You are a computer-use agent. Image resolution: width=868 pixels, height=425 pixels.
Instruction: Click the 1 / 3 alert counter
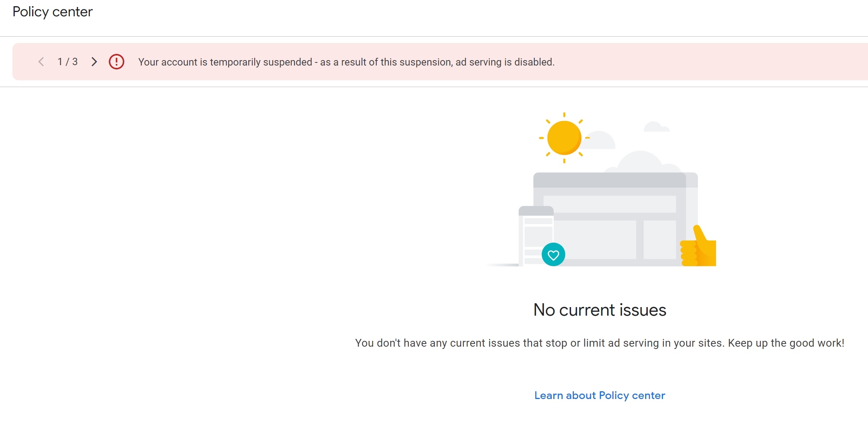(x=67, y=62)
